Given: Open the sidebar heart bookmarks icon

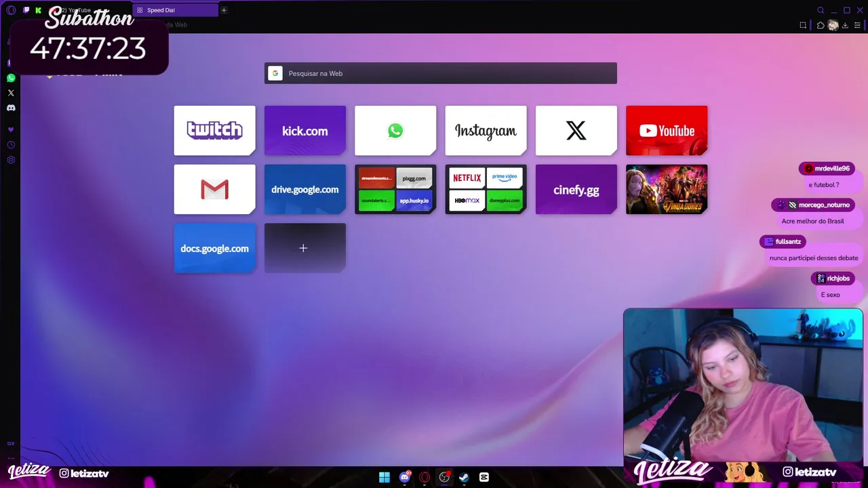Looking at the screenshot, I should (x=11, y=129).
